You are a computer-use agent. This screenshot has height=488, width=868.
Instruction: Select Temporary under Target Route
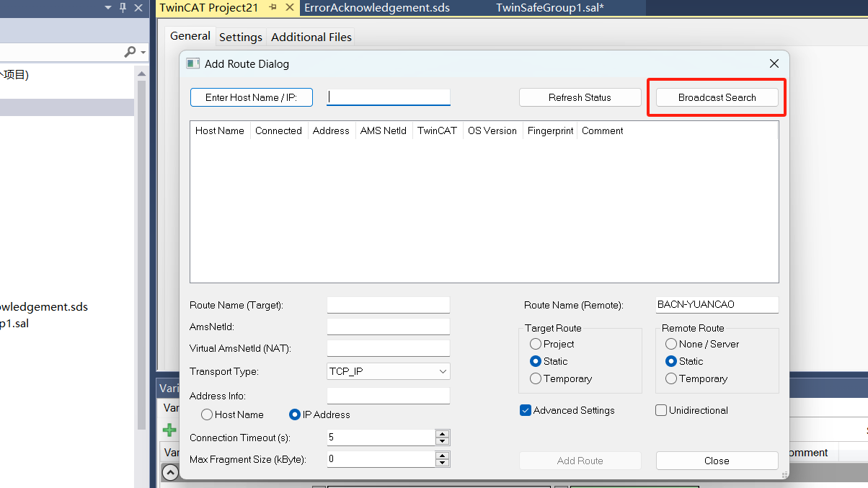tap(536, 378)
